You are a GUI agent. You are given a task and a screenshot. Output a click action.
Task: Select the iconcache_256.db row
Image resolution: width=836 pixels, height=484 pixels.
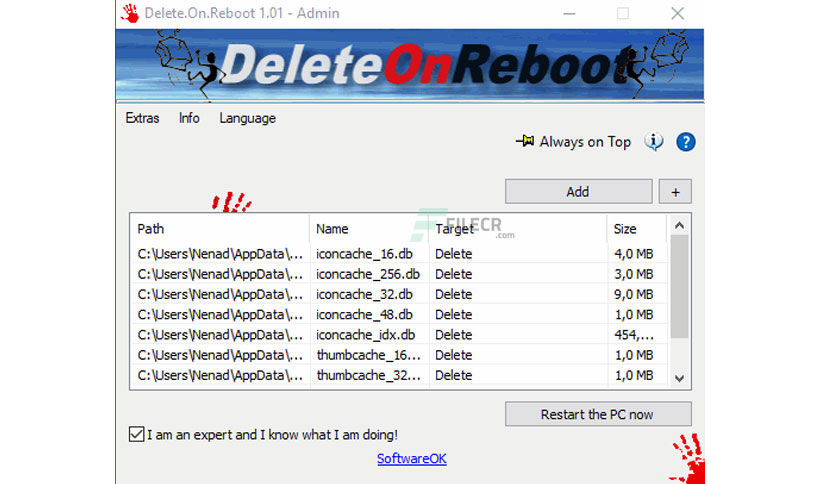(x=400, y=274)
